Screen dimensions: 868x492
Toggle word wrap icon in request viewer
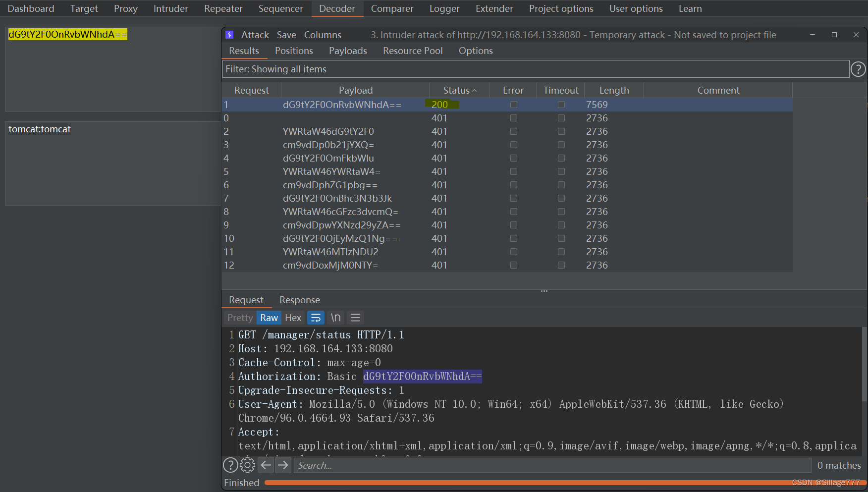pyautogui.click(x=316, y=318)
